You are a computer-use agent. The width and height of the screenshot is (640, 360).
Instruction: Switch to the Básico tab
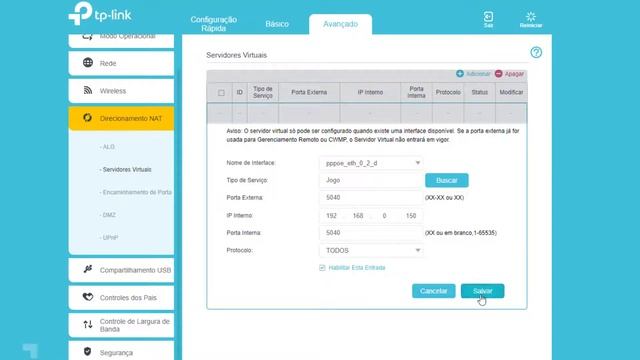point(277,24)
